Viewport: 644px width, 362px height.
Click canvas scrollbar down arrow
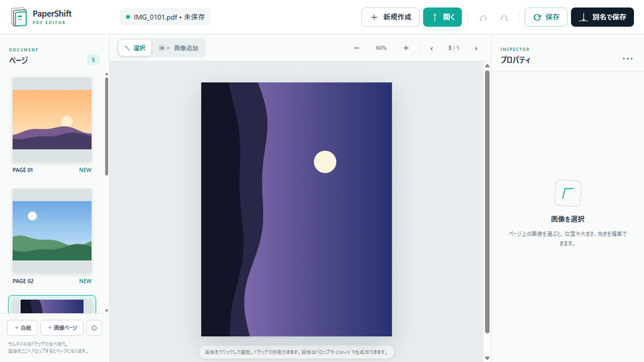click(x=487, y=358)
